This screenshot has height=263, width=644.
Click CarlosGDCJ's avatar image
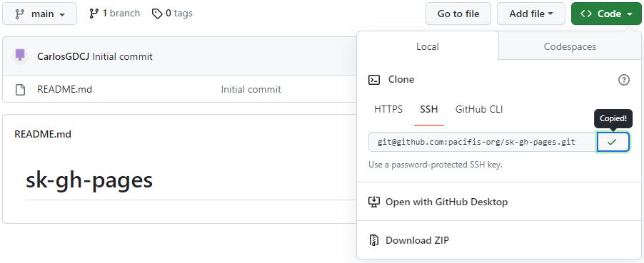click(20, 56)
